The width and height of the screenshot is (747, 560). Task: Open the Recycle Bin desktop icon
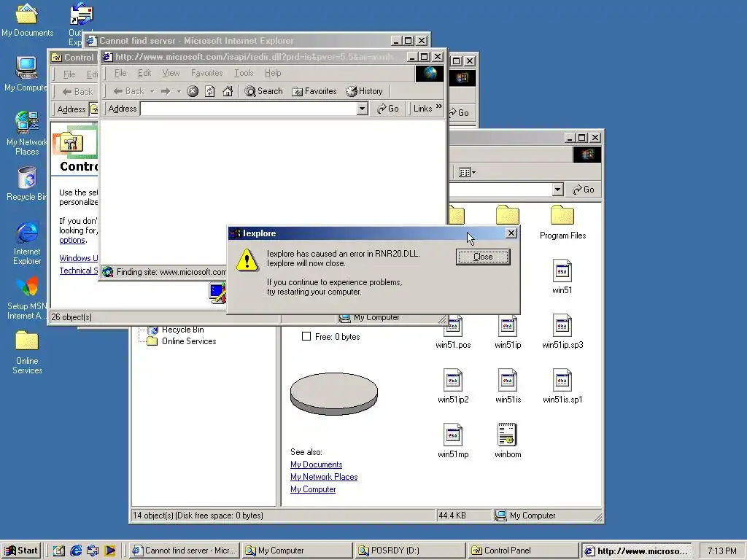click(27, 184)
